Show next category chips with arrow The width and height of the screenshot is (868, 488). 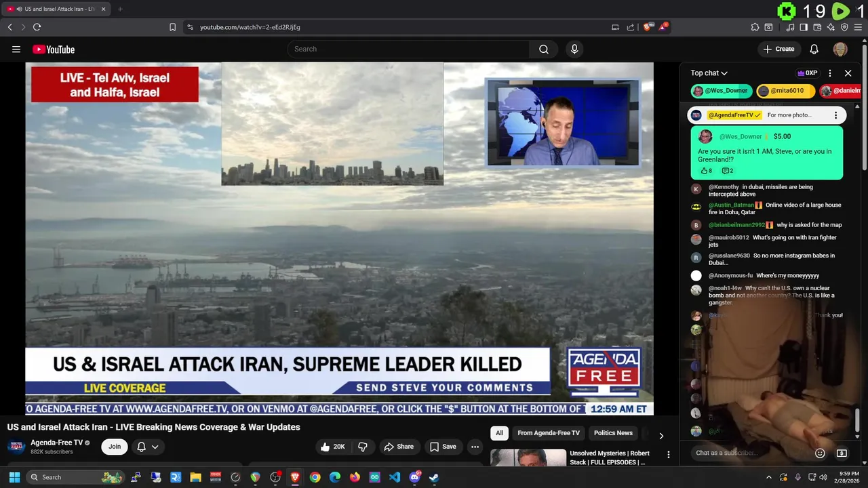[661, 435]
